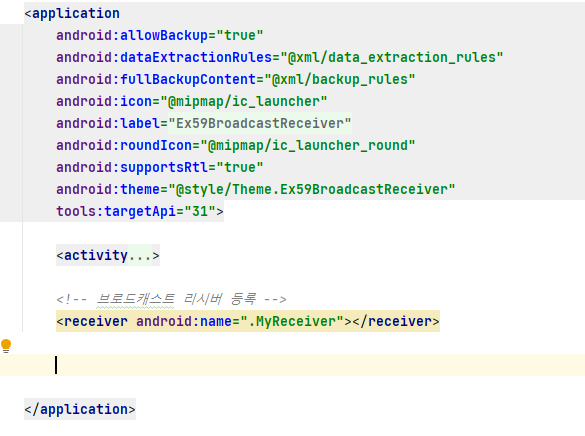This screenshot has width=585, height=436.
Task: Click the opening application tag
Action: tap(72, 13)
